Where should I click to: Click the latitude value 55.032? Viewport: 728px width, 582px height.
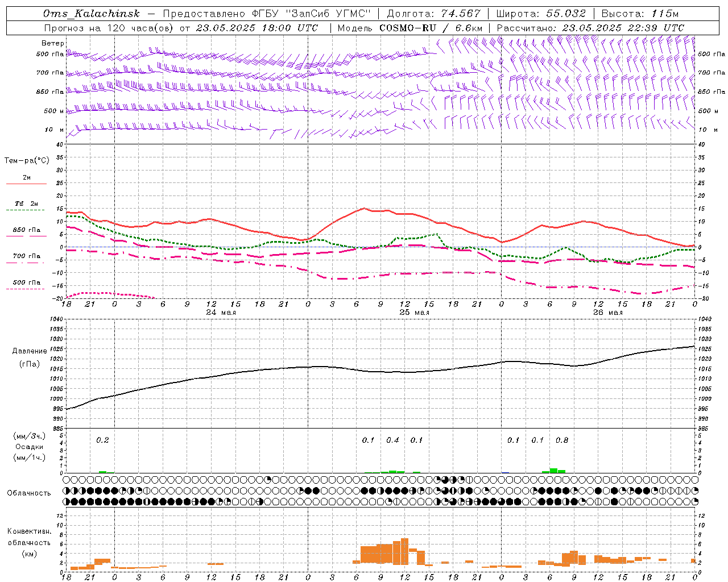[x=566, y=14]
